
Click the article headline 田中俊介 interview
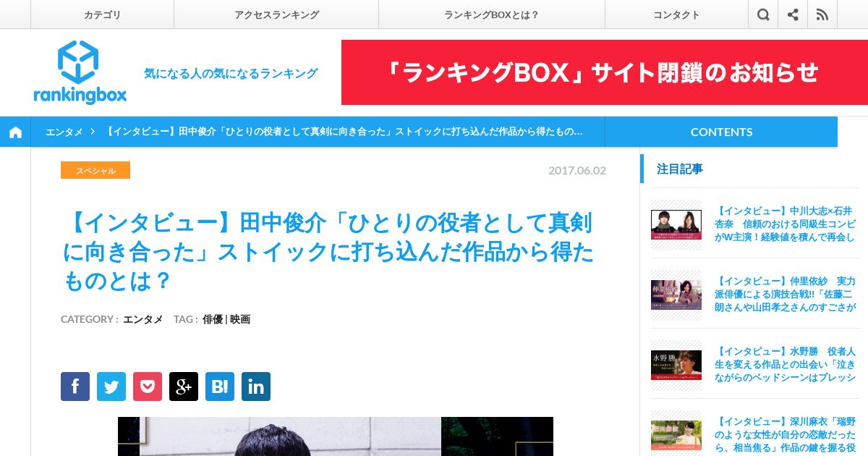point(329,251)
